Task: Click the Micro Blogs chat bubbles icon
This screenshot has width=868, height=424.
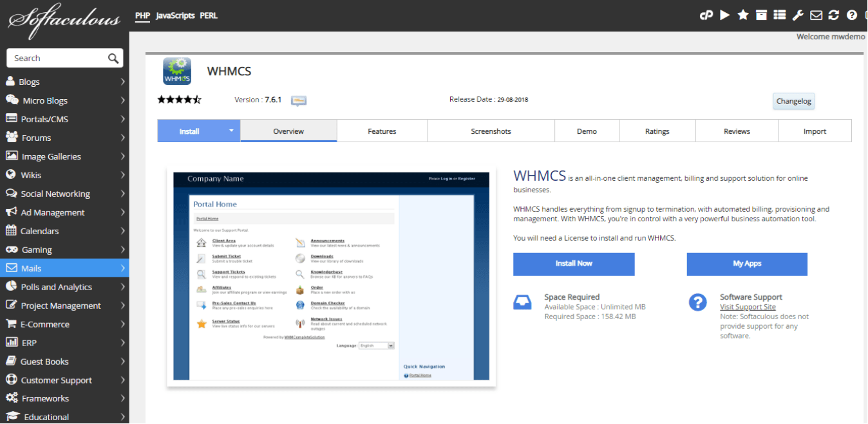Action: click(12, 100)
